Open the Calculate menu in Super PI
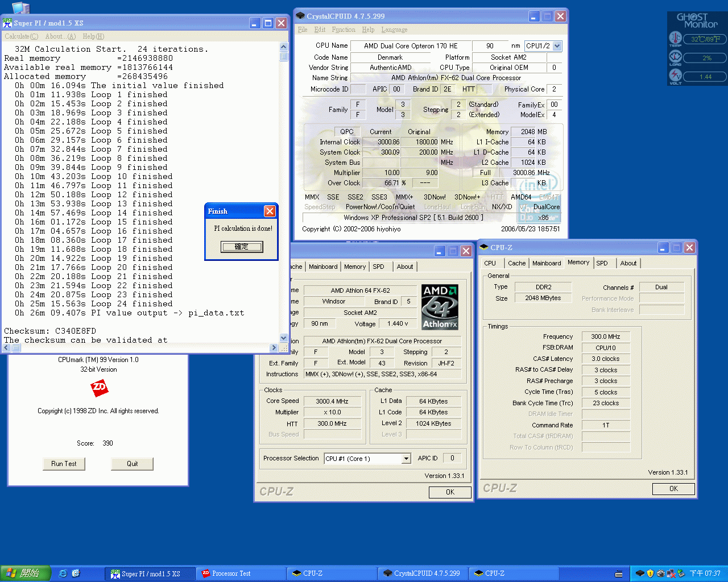This screenshot has width=728, height=582. (x=21, y=36)
